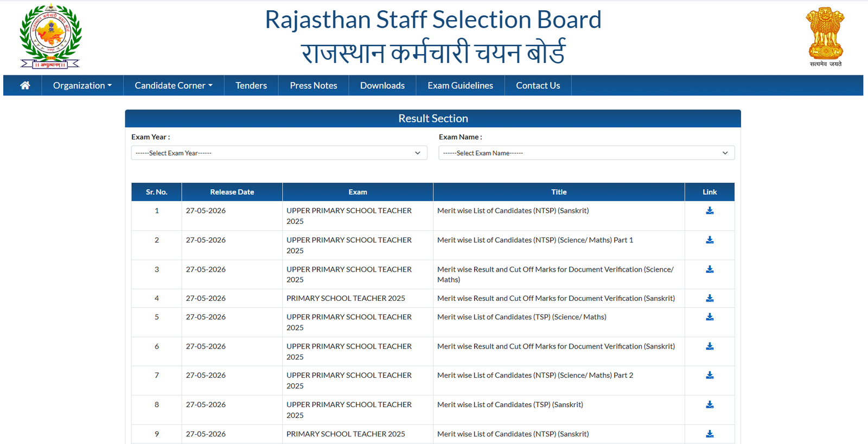The height and width of the screenshot is (444, 868).
Task: Open the Exam Name dropdown
Action: (586, 153)
